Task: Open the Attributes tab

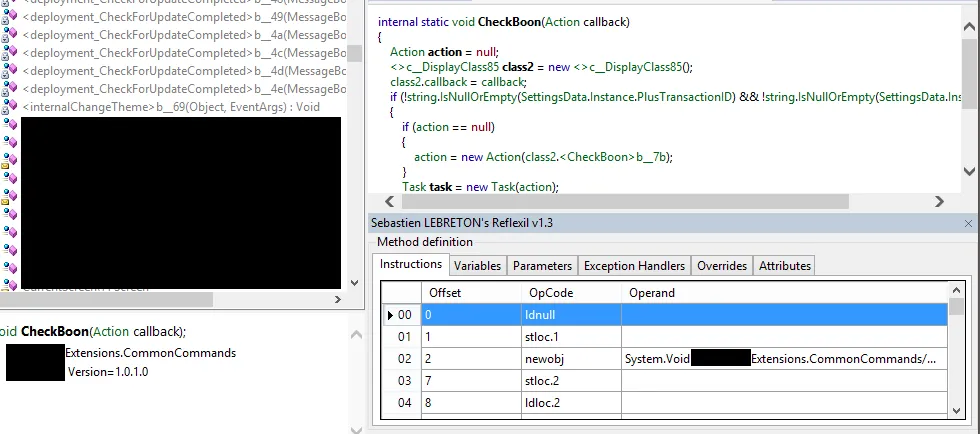Action: click(785, 266)
